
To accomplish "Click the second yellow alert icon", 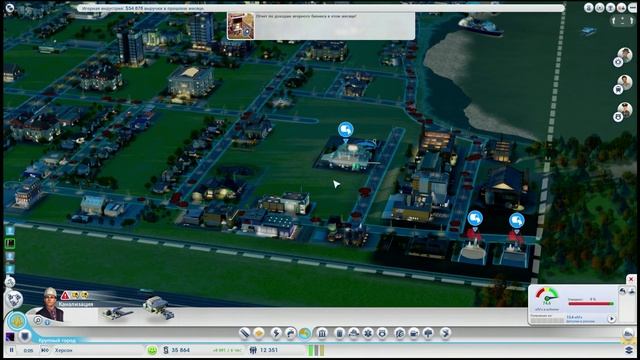I will pyautogui.click(x=84, y=295).
